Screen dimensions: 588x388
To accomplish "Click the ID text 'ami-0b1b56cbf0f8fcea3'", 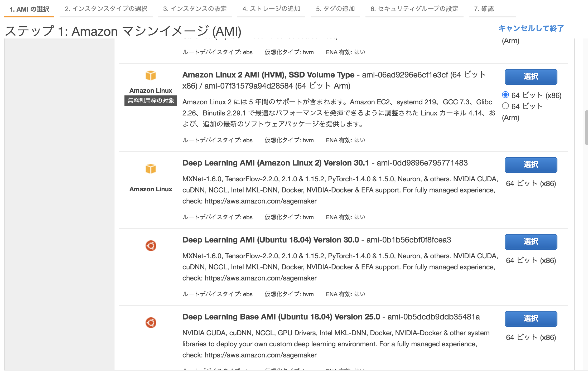I will tap(409, 240).
